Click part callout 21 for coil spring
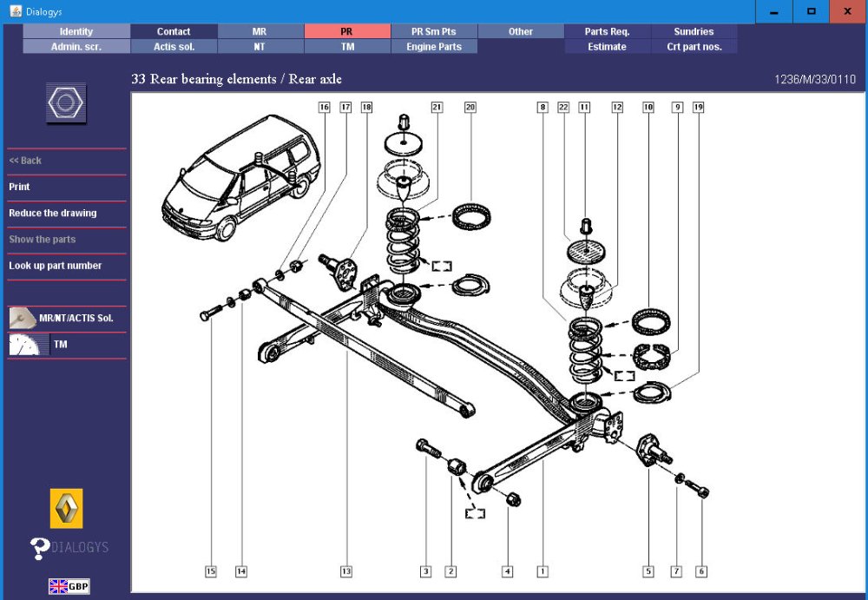This screenshot has width=868, height=600. (437, 108)
